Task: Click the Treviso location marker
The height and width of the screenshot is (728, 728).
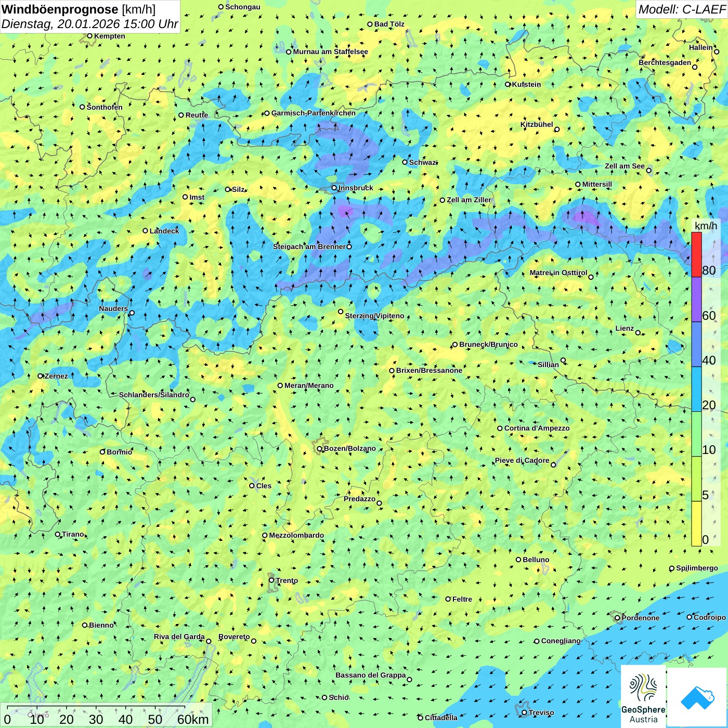Action: (524, 712)
